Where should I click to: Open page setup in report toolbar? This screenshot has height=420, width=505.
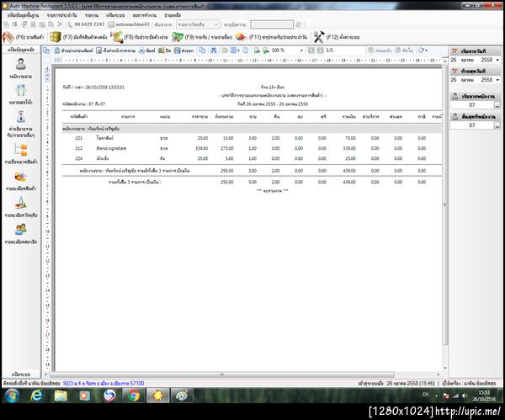pyautogui.click(x=115, y=51)
